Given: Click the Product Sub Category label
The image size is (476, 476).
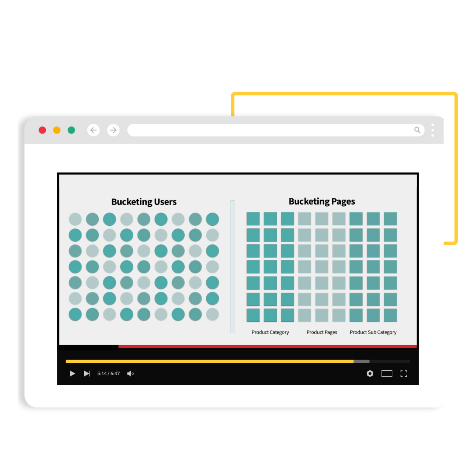Looking at the screenshot, I should click(373, 332).
